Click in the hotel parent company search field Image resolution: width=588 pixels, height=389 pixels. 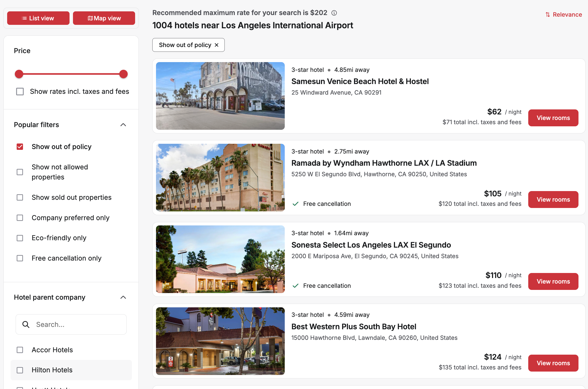[71, 324]
